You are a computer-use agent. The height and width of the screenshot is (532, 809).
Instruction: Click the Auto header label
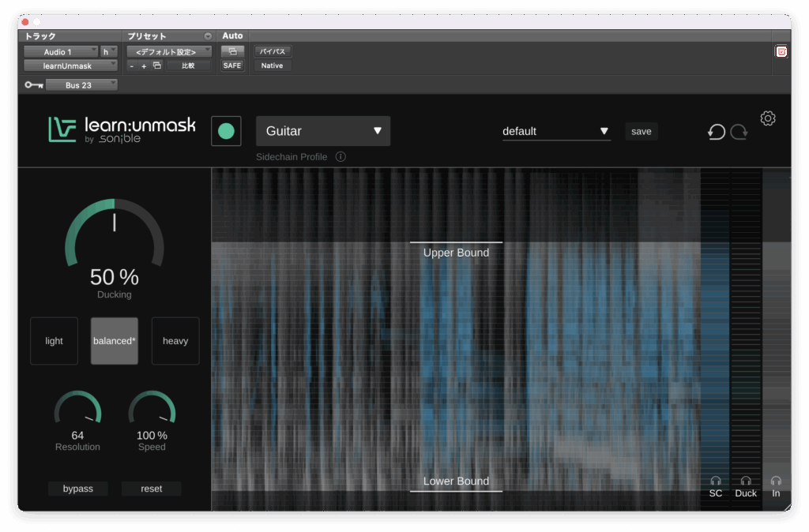tap(232, 36)
